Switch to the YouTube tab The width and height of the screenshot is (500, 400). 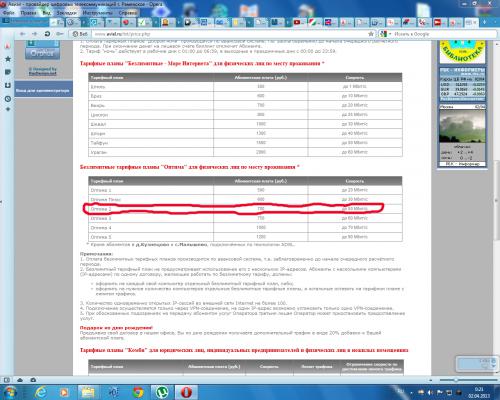299,23
